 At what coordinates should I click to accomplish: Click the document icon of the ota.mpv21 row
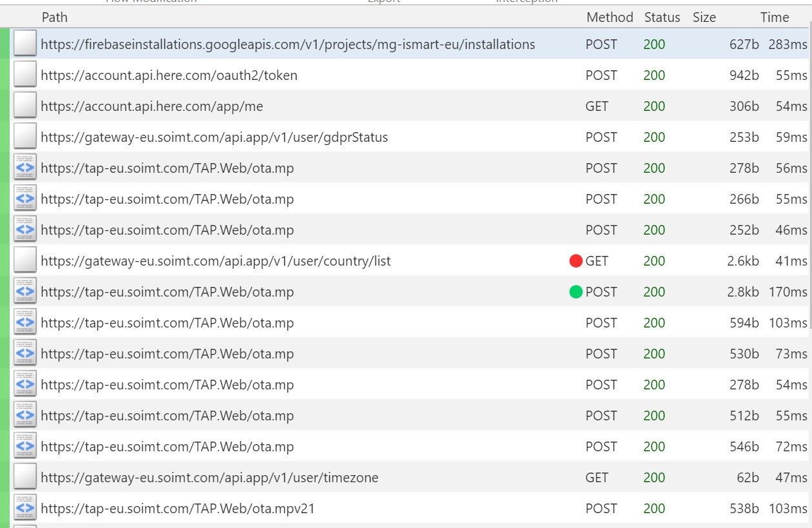(25, 508)
